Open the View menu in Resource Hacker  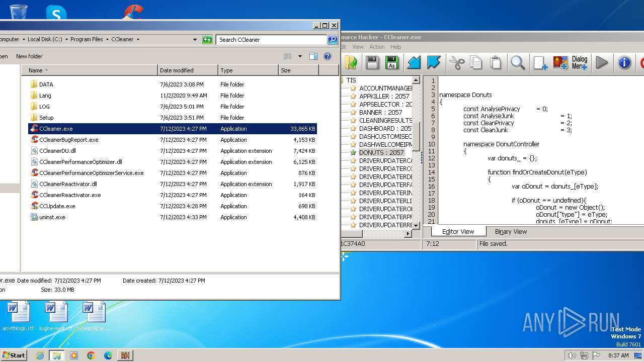(x=358, y=47)
